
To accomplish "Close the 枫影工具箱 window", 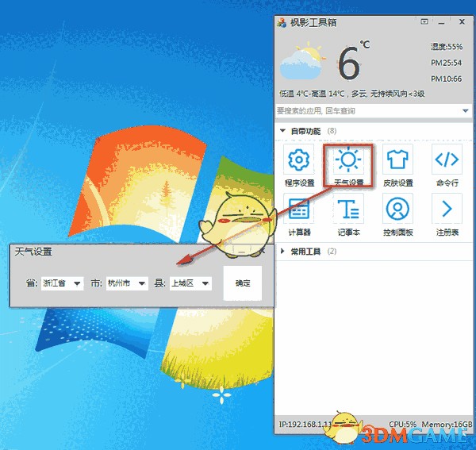I will [462, 22].
